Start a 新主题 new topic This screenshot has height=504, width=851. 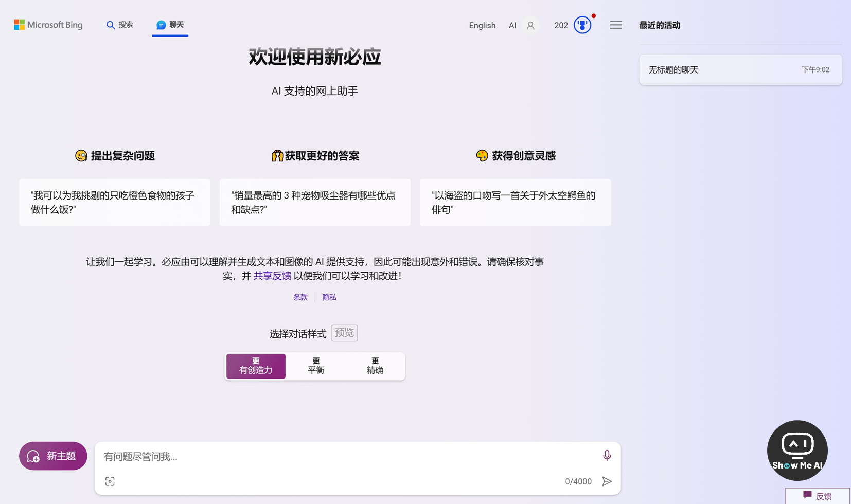pos(53,456)
